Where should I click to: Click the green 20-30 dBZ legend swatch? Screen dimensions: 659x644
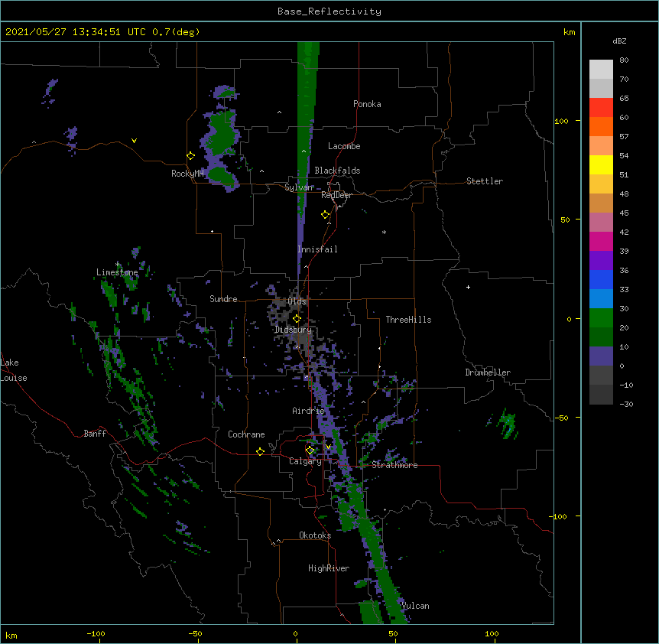[601, 318]
